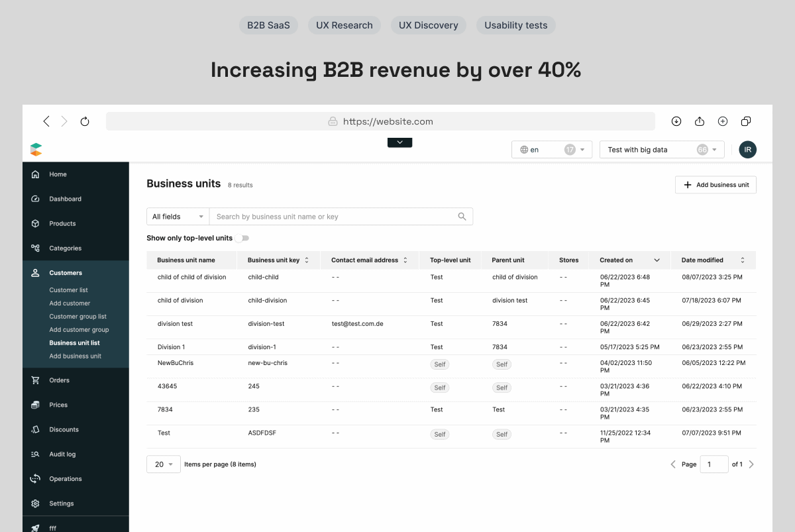
Task: Open the 'NewBuChris' business unit row
Action: click(x=451, y=367)
